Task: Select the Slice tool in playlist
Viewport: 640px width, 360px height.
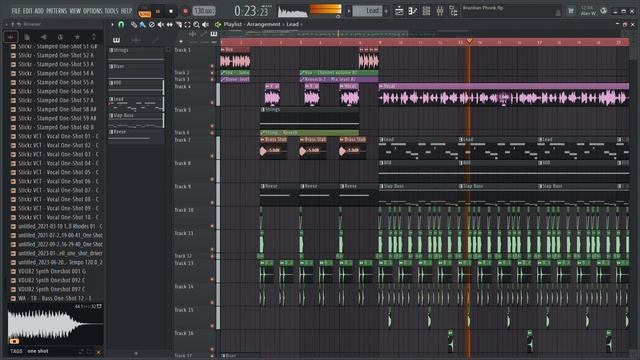Action: point(178,25)
